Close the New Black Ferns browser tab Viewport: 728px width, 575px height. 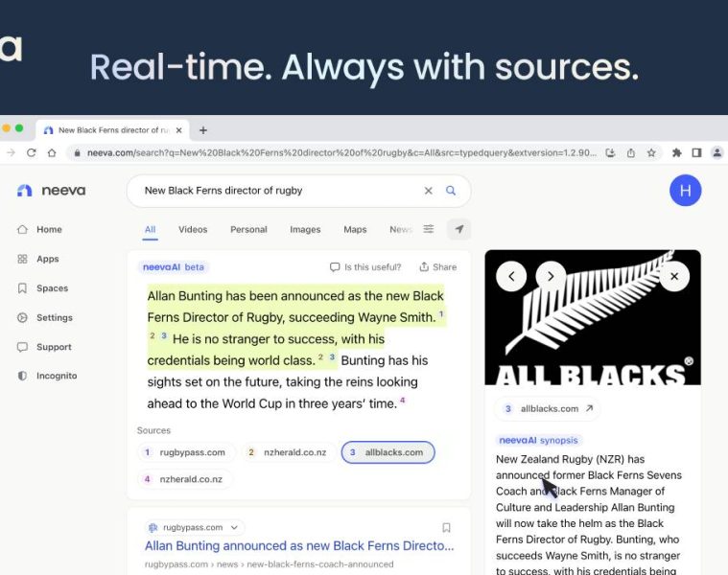pyautogui.click(x=178, y=130)
